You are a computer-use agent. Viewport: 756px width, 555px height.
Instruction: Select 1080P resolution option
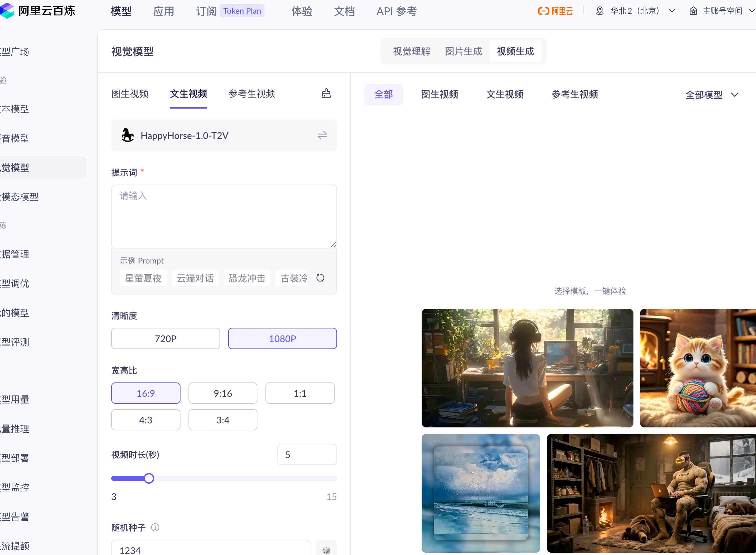click(x=282, y=339)
